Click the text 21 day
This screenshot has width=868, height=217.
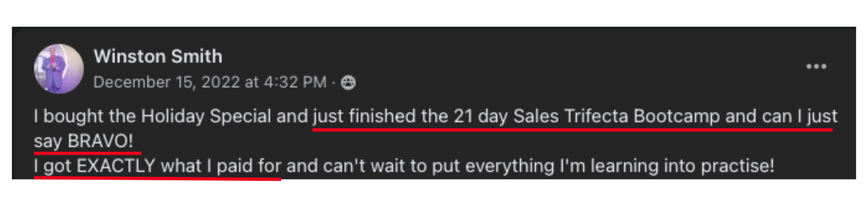[x=481, y=116]
